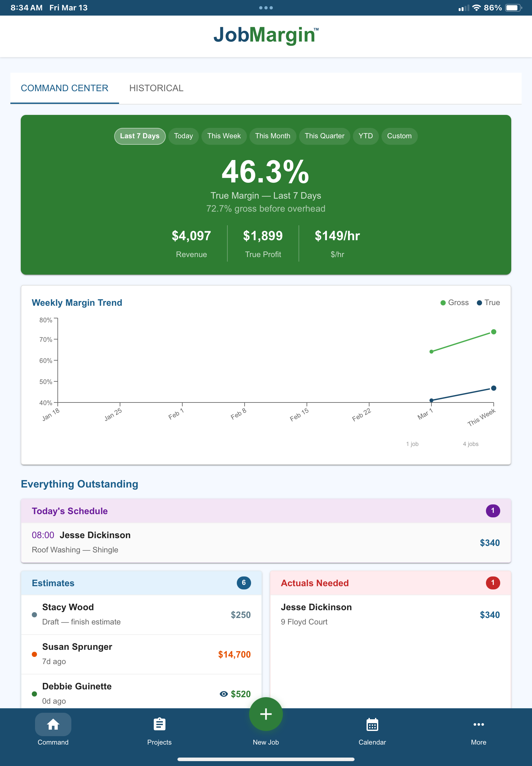Open the More options ellipsis icon
The height and width of the screenshot is (766, 532).
(x=479, y=724)
